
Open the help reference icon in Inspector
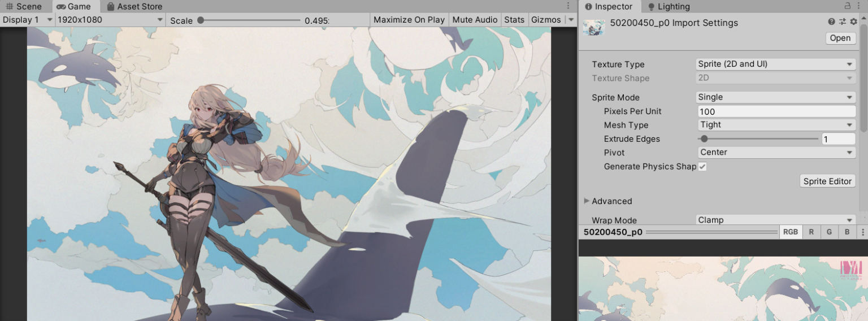pyautogui.click(x=831, y=21)
